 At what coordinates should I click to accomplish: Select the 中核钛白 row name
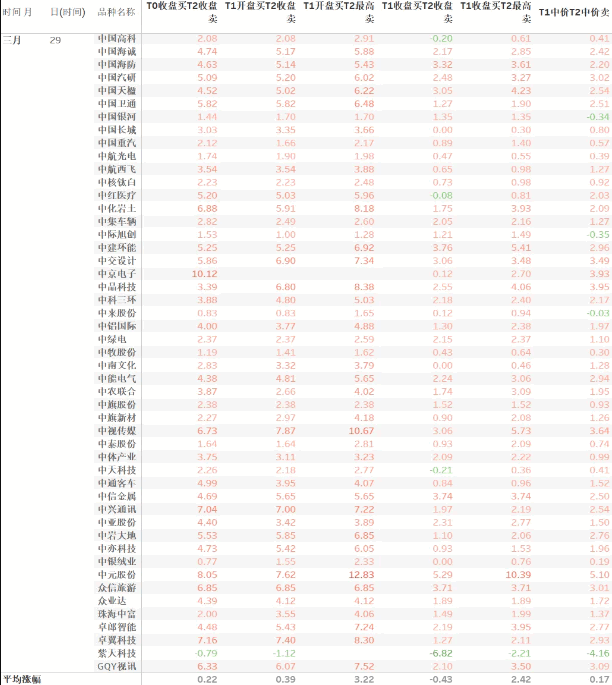(117, 183)
